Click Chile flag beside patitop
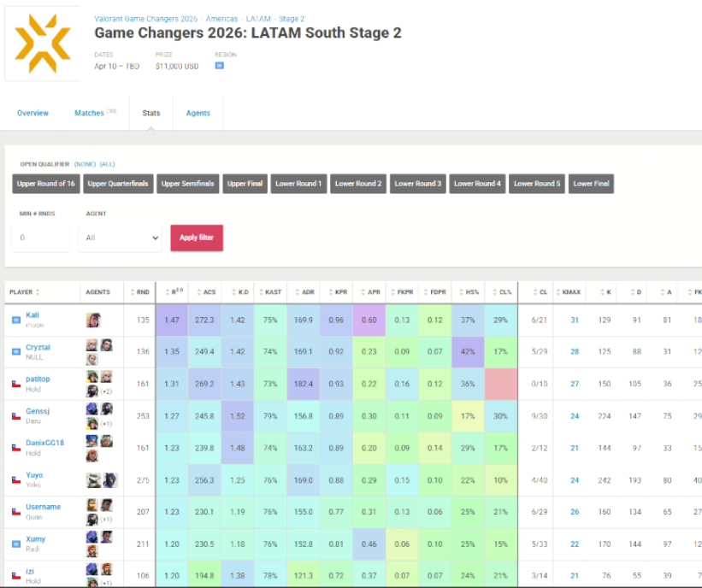This screenshot has width=702, height=588. click(16, 384)
